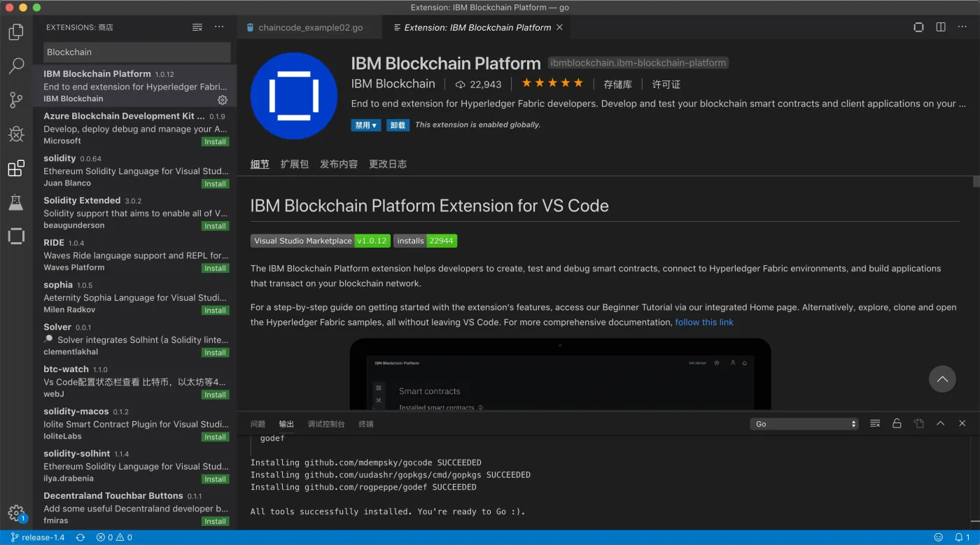Viewport: 980px width, 545px height.
Task: Switch to the 发布内容 tab
Action: click(339, 164)
